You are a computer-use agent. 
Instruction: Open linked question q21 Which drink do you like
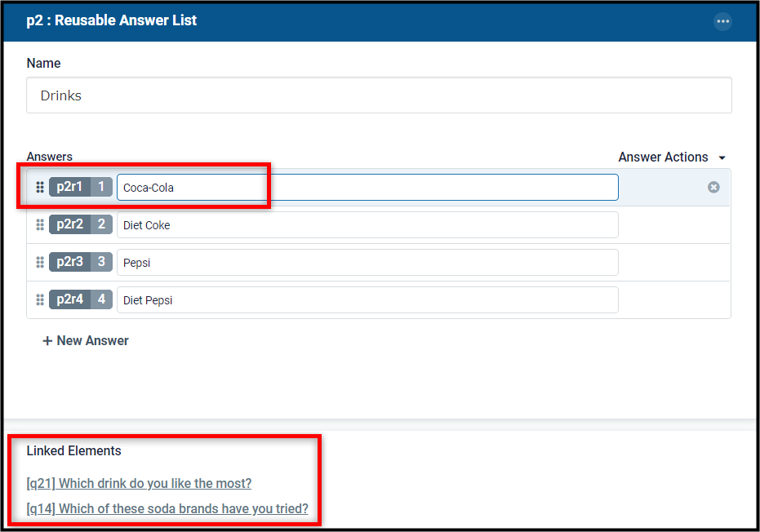[x=139, y=483]
